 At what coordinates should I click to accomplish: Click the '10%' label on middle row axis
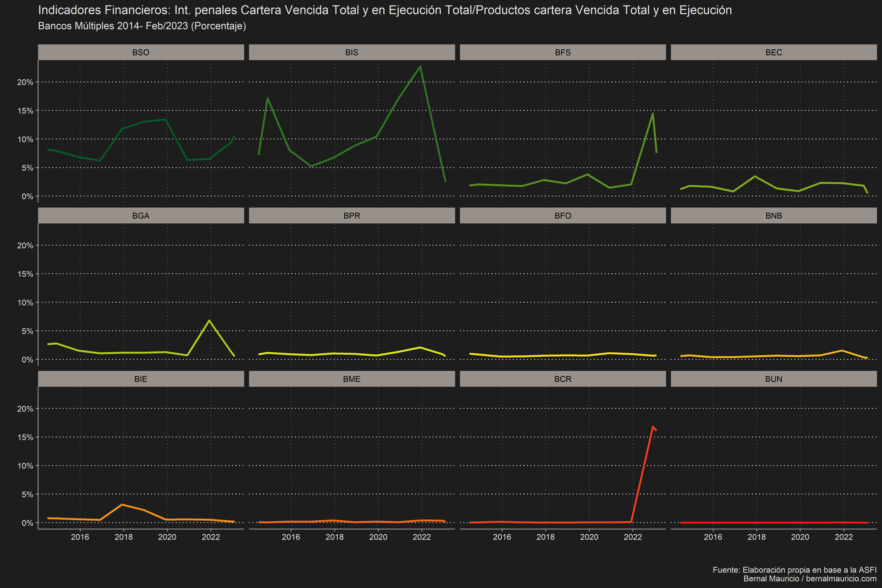[25, 302]
